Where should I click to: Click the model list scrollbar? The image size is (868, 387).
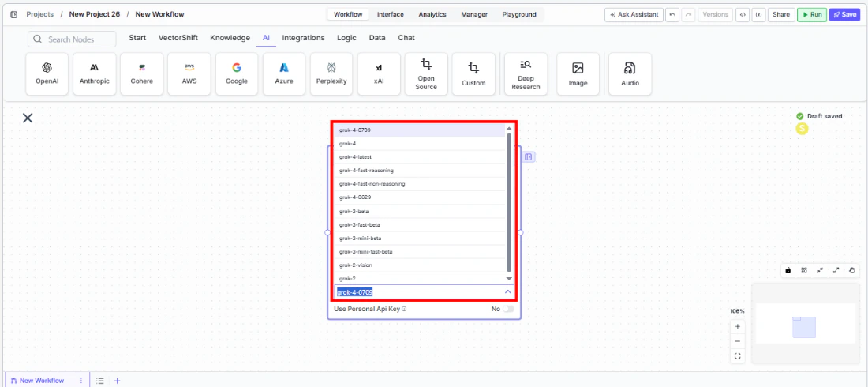(x=509, y=203)
